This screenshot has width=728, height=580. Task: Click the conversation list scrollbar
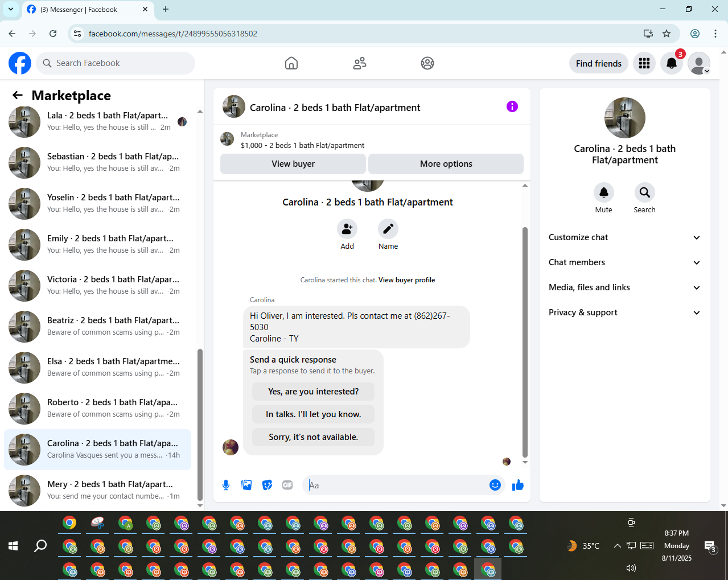tap(200, 424)
